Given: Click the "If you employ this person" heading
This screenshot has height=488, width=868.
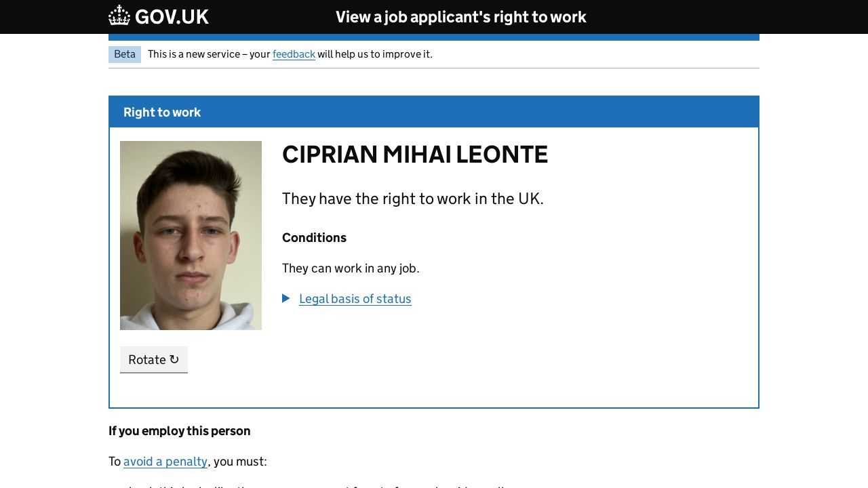Looking at the screenshot, I should tap(180, 431).
